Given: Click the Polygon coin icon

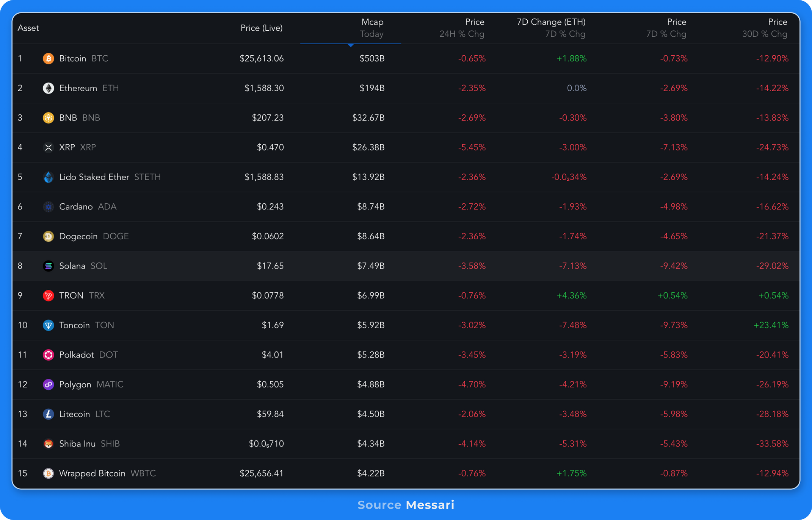Looking at the screenshot, I should point(48,384).
